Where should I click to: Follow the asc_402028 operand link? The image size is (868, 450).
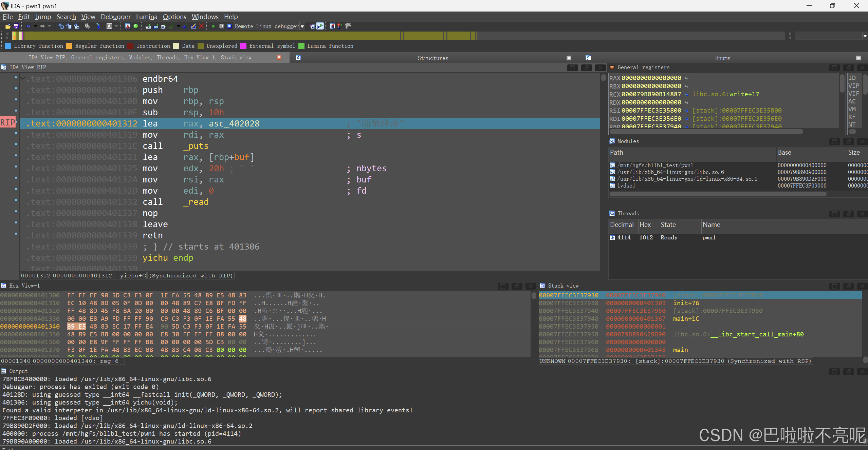(x=234, y=124)
